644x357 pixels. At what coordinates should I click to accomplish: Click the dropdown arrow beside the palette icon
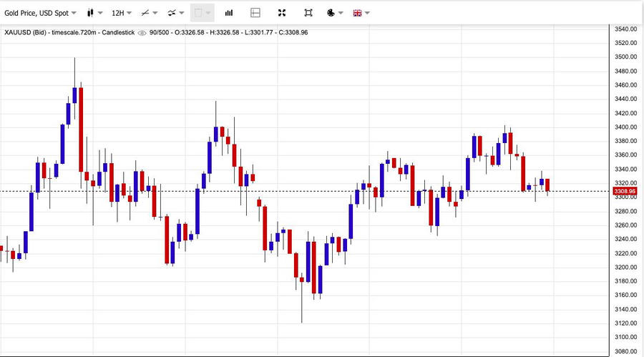(341, 13)
